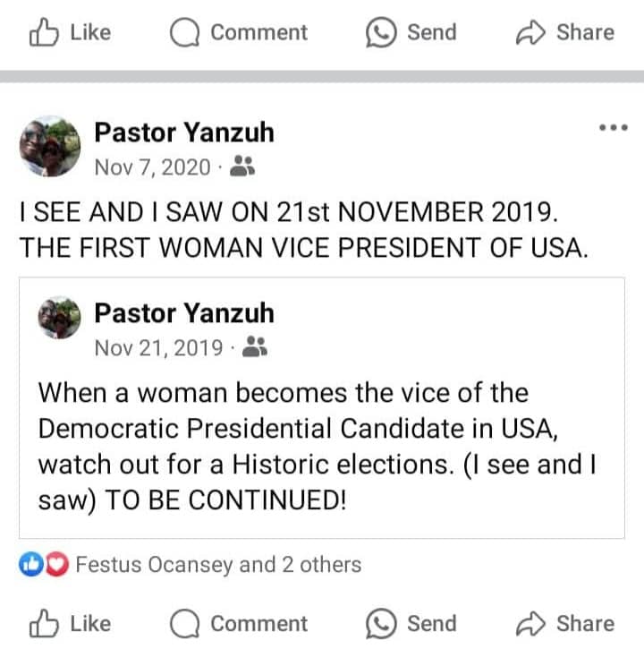Open the Nov 7, 2020 post timestamp
Image resolution: width=644 pixels, height=657 pixels.
(152, 167)
